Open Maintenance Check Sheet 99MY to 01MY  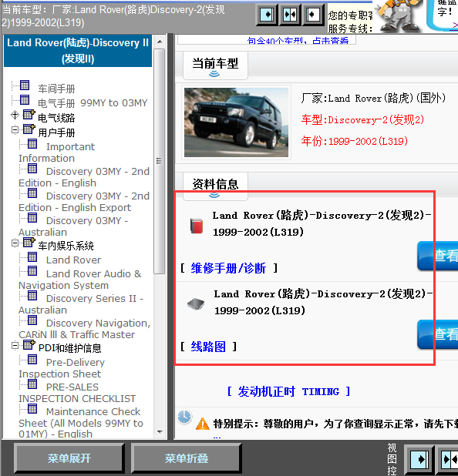pyautogui.click(x=81, y=423)
